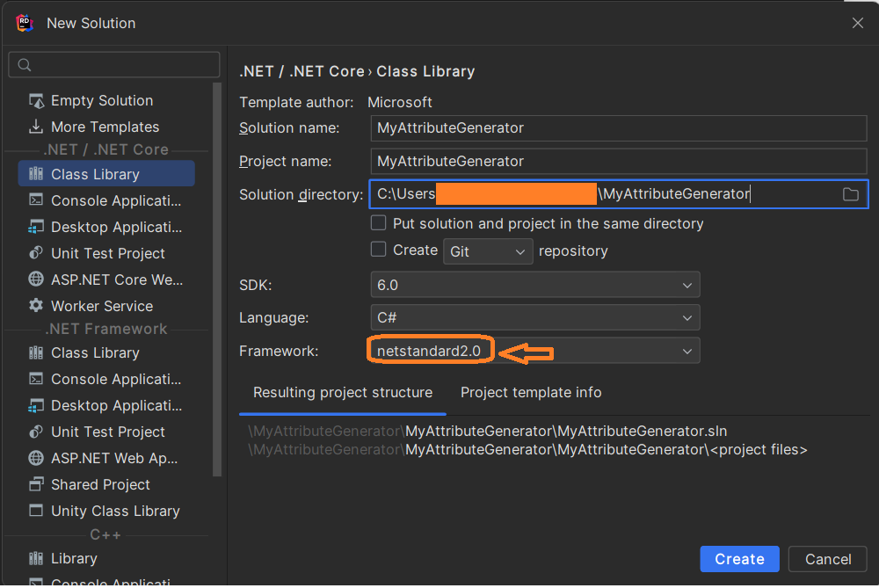Select the 'Empty Solution' entry text
Viewport: 879px width, 588px height.
coord(102,101)
